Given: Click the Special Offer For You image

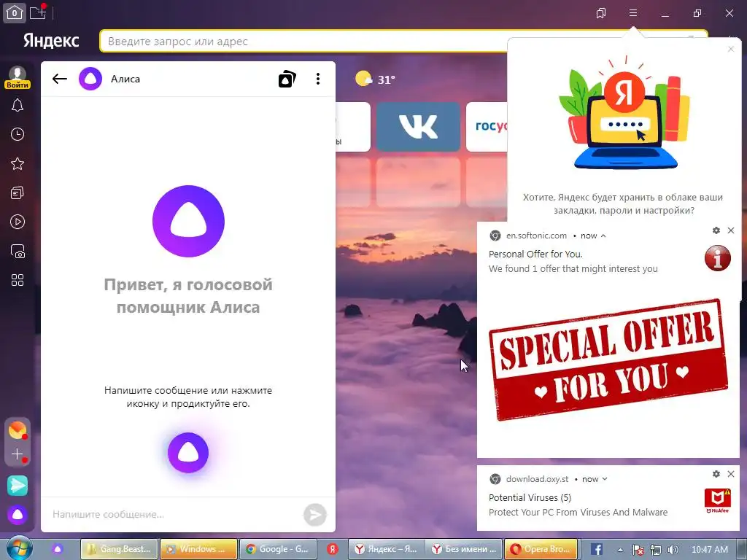Looking at the screenshot, I should click(608, 360).
